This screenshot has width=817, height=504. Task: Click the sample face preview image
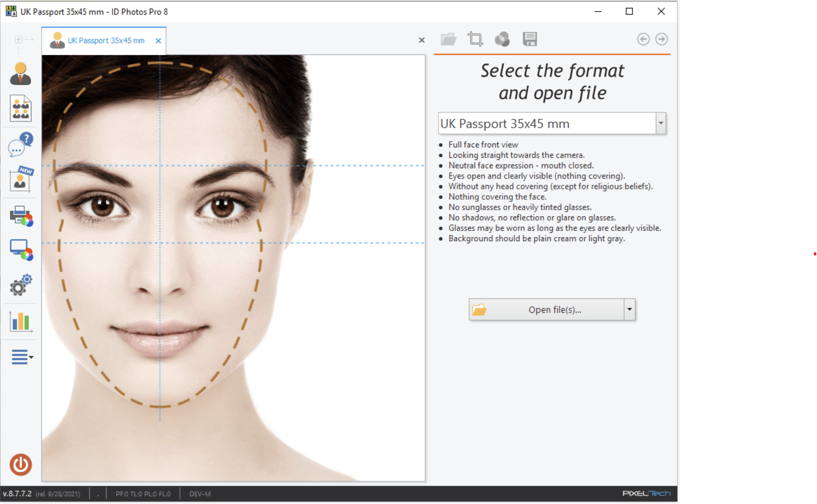click(233, 268)
